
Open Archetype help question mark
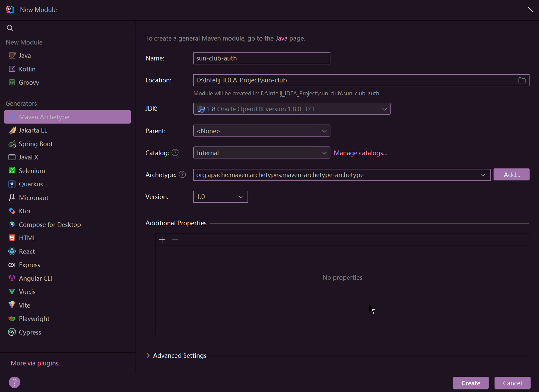click(x=182, y=174)
